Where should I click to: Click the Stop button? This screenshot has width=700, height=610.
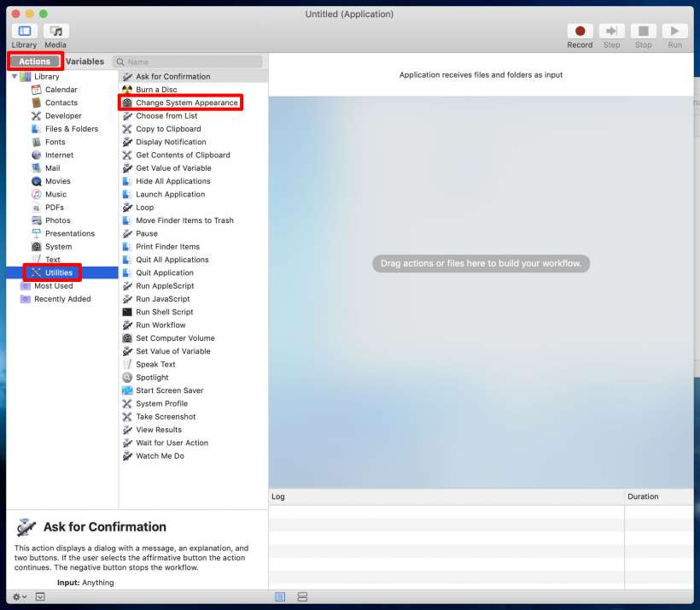point(644,31)
